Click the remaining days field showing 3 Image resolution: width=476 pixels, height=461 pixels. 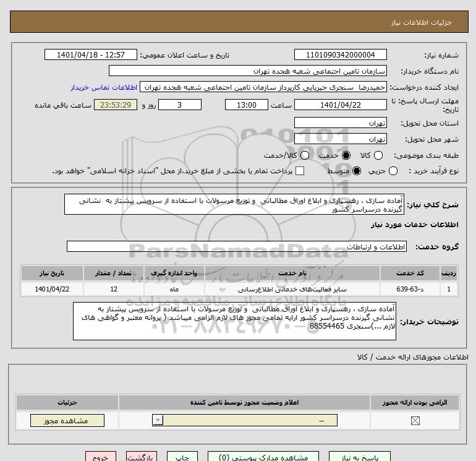click(x=180, y=105)
